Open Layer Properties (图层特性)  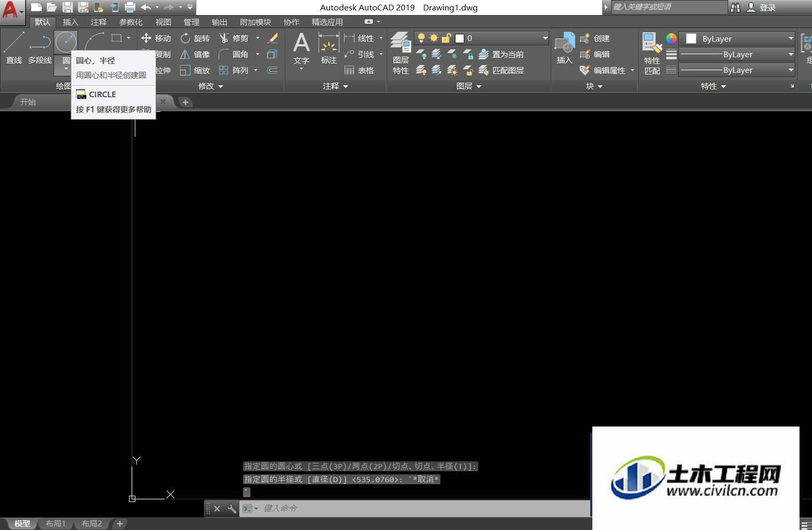[x=401, y=53]
